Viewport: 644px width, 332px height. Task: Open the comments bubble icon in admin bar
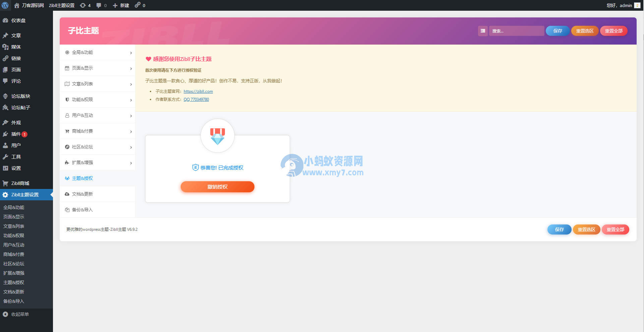coord(99,5)
